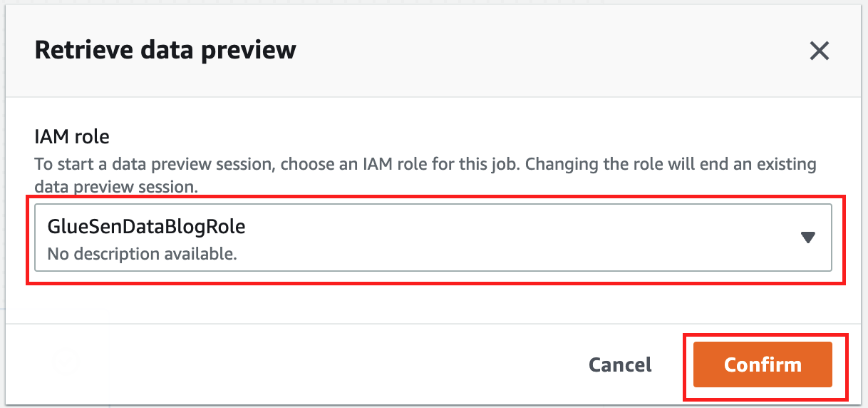This screenshot has height=408, width=868.
Task: Close the Retrieve data preview dialog
Action: coord(819,51)
